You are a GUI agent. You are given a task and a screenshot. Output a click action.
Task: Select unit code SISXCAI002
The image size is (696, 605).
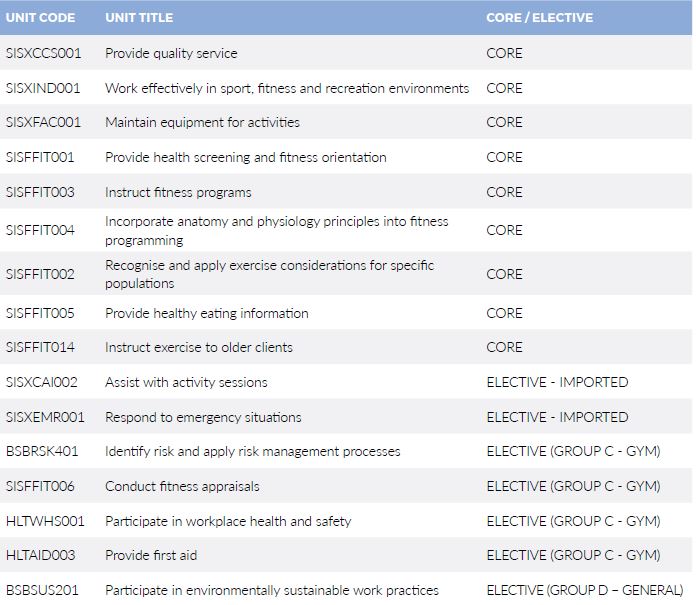(x=41, y=382)
